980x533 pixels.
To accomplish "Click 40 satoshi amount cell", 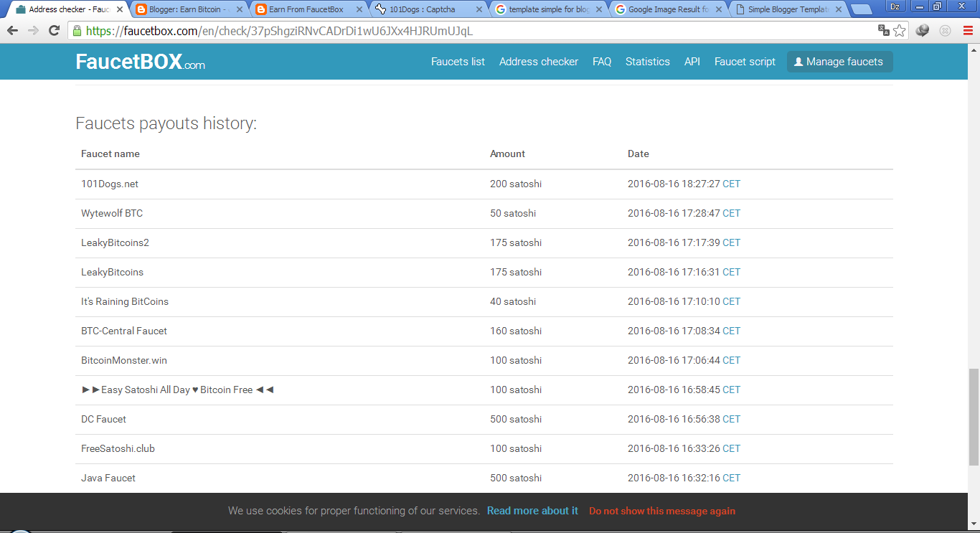I will pyautogui.click(x=513, y=301).
